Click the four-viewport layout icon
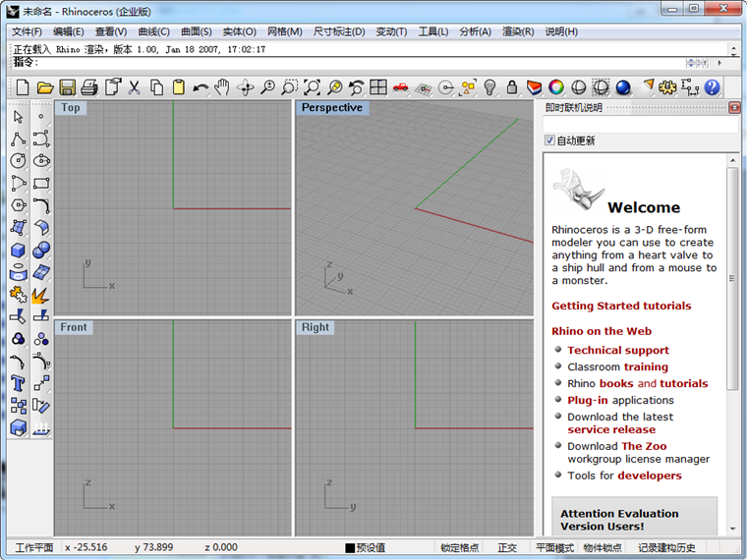Image resolution: width=747 pixels, height=560 pixels. [378, 87]
